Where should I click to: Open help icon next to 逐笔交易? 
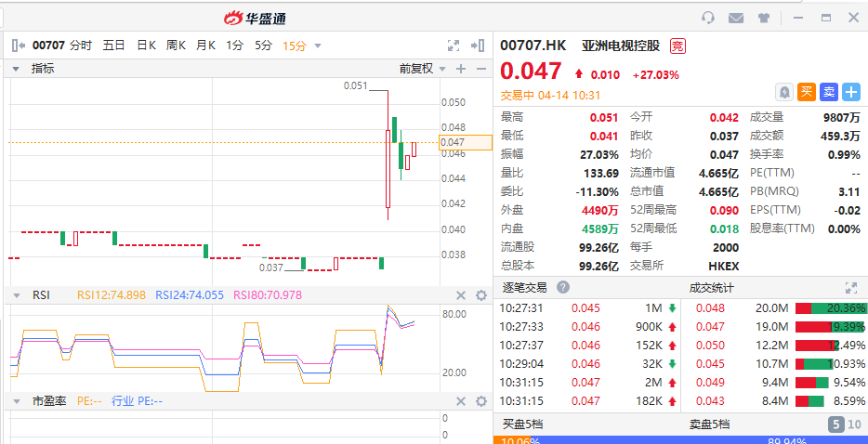[563, 287]
